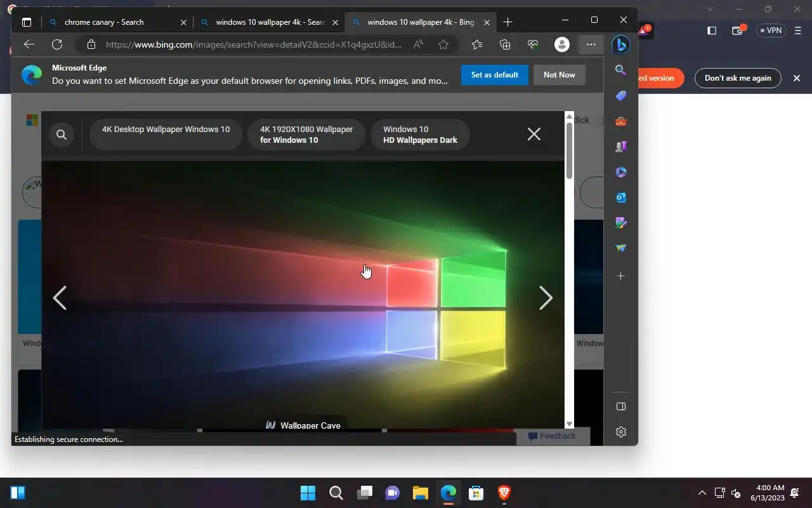View site information via the lock icon
This screenshot has width=812, height=508.
[91, 44]
